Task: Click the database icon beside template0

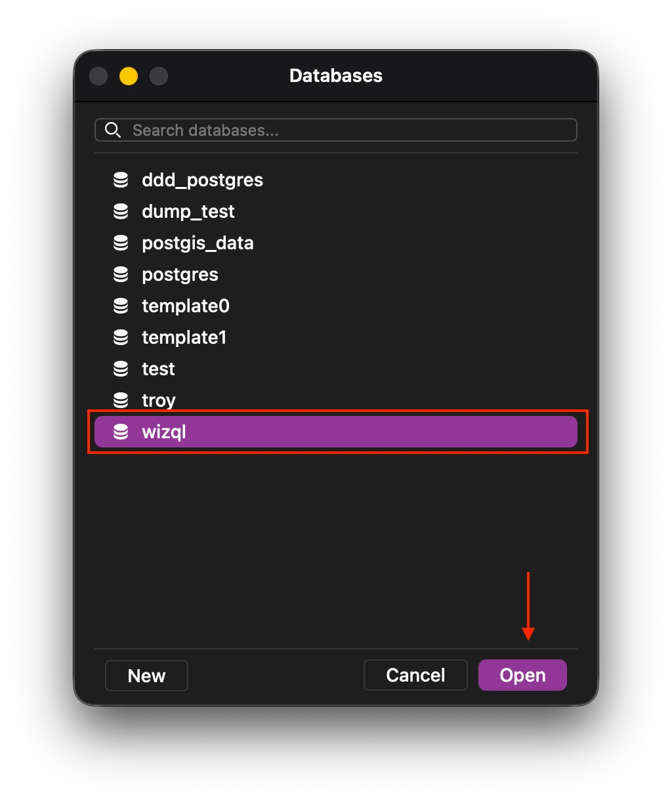Action: (x=121, y=305)
